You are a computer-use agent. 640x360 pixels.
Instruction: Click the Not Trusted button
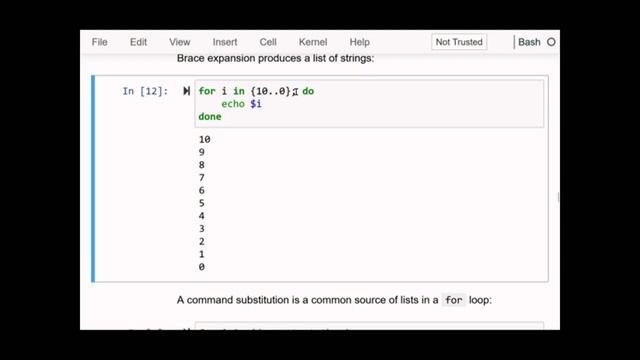459,42
